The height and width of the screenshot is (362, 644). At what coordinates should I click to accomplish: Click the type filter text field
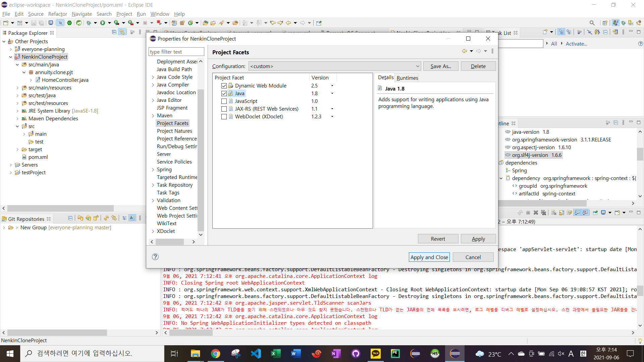[x=176, y=52]
